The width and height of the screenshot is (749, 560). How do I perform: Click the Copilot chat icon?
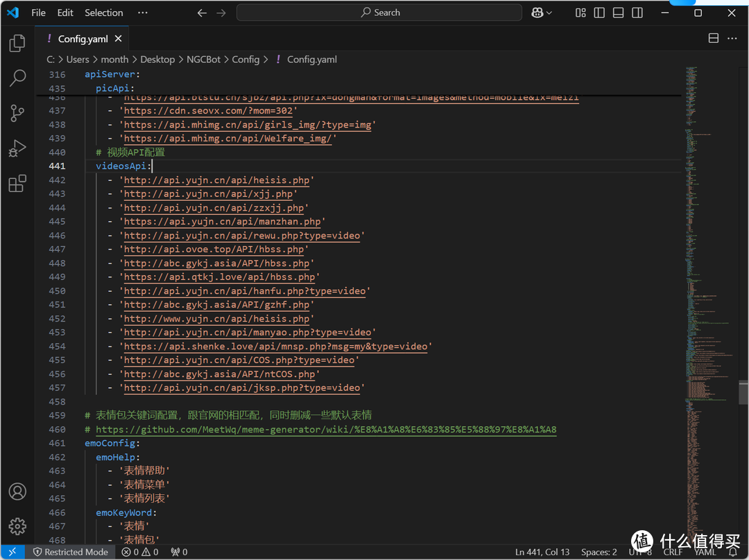(537, 13)
